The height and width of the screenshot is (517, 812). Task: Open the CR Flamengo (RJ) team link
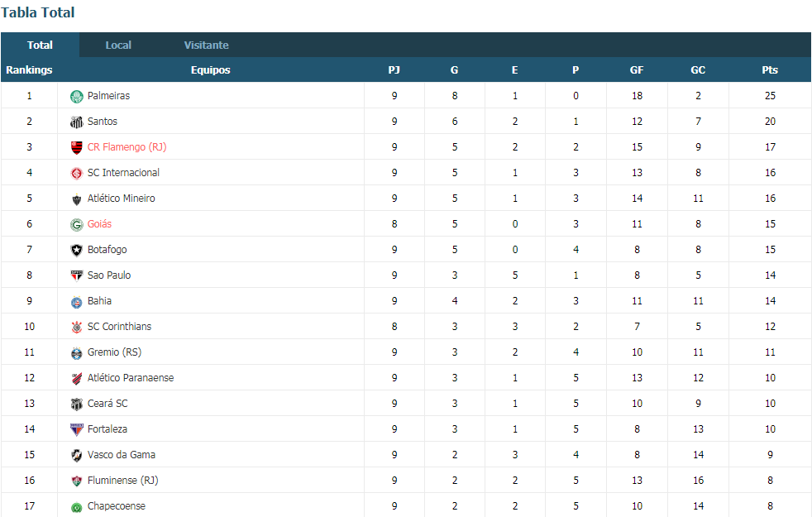coord(127,147)
